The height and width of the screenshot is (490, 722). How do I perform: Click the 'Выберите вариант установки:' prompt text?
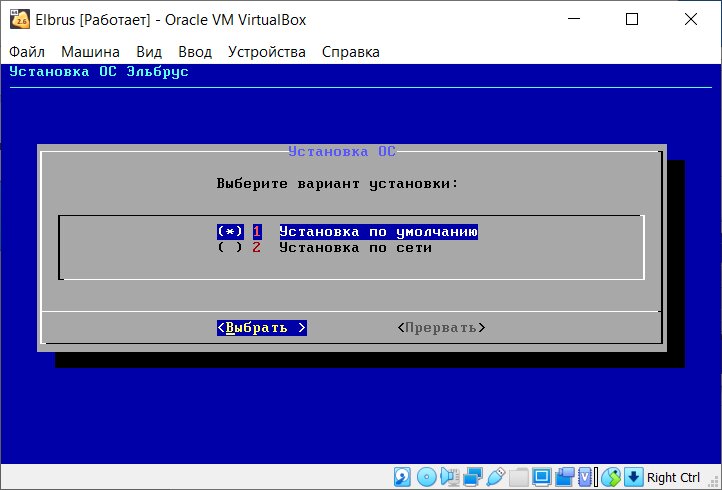(x=338, y=184)
